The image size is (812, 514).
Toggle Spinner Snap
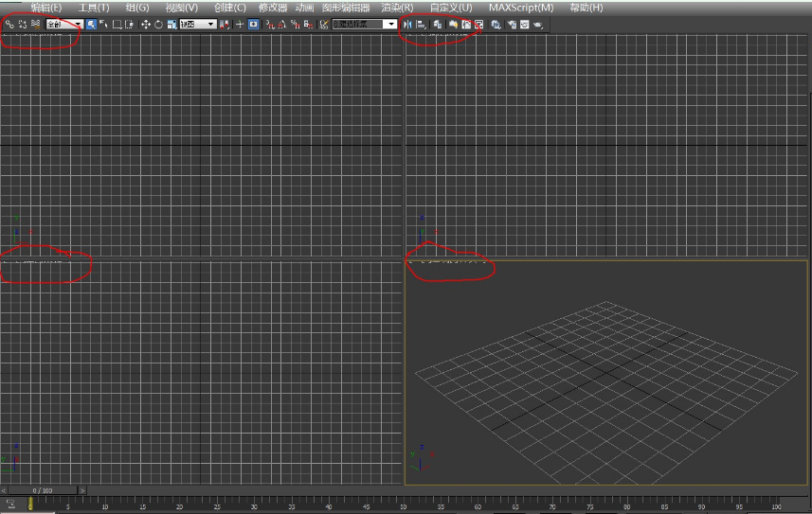coord(308,25)
